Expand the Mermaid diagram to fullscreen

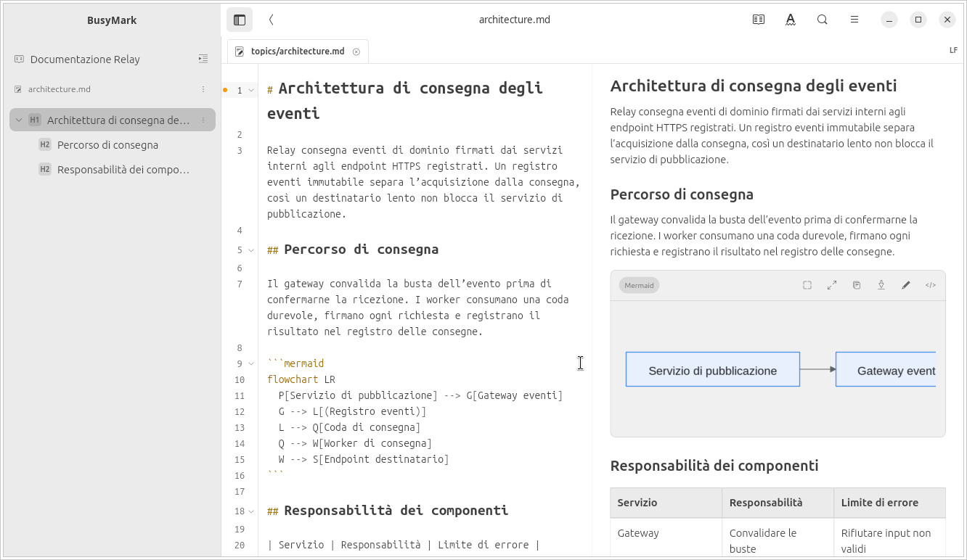pyautogui.click(x=832, y=285)
